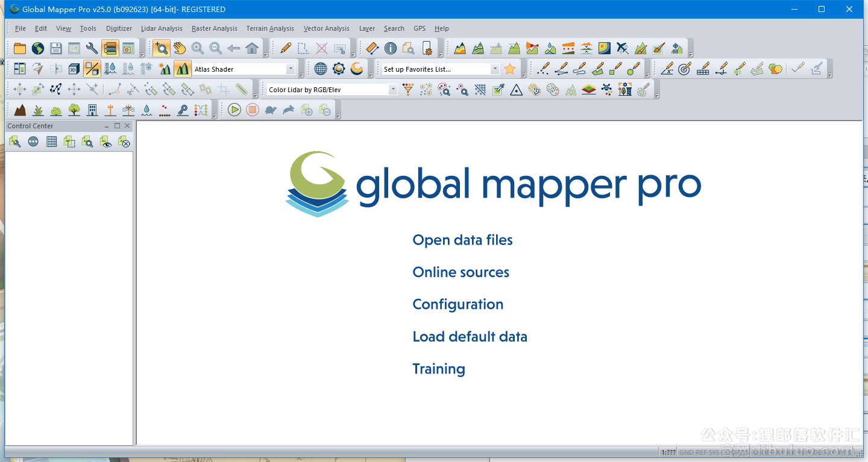The width and height of the screenshot is (868, 462).
Task: Open the Tools menu
Action: pos(88,28)
